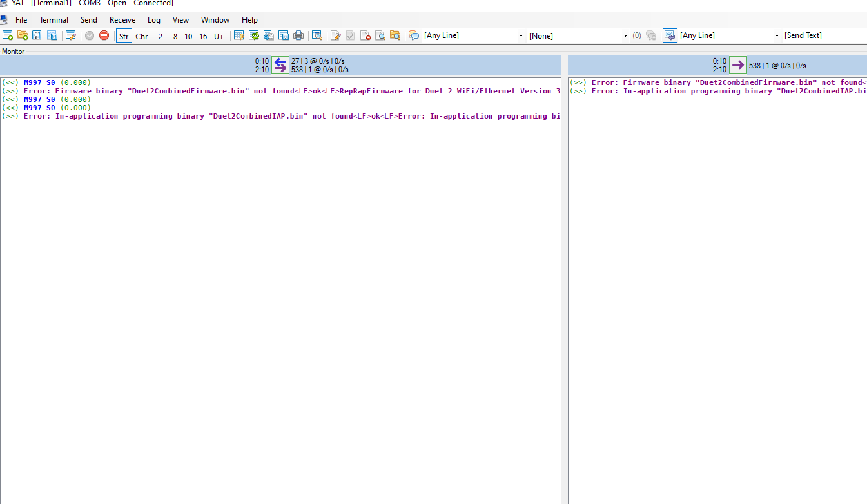Select the In-application programming error line in the bidirectional monitor
This screenshot has width=867, height=504.
pyautogui.click(x=281, y=116)
